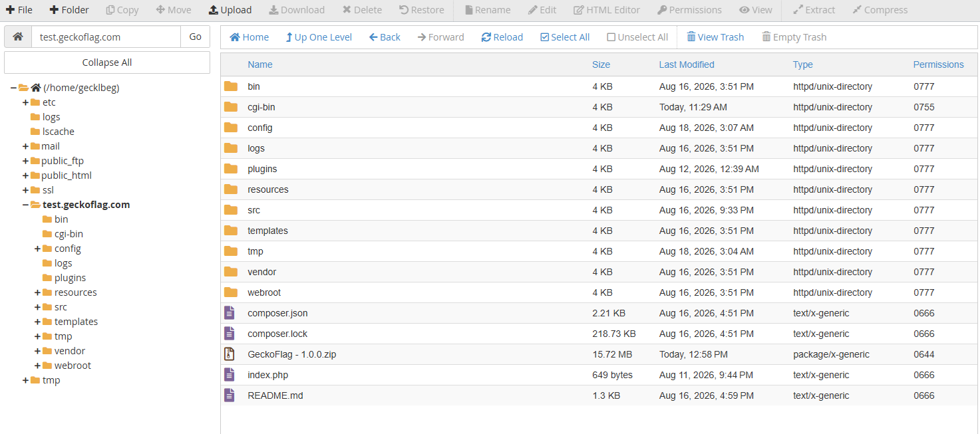Click the GeckoFlag zip archive icon
Screen dimensions: 980x434
click(230, 354)
